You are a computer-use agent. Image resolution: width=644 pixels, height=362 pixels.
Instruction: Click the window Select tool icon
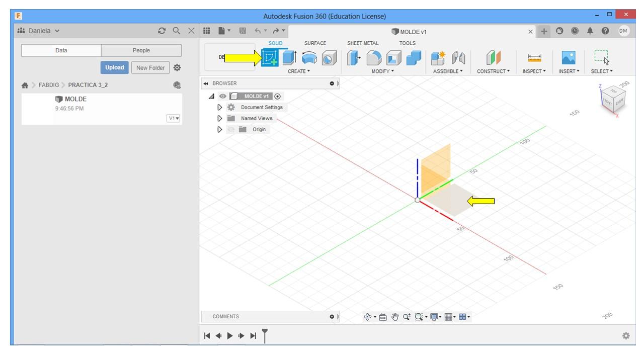tap(601, 58)
